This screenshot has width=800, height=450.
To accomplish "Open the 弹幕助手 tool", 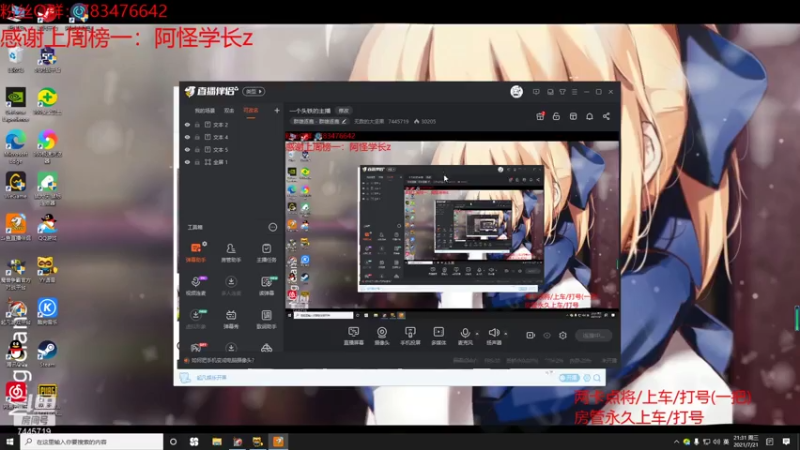I will pyautogui.click(x=195, y=252).
